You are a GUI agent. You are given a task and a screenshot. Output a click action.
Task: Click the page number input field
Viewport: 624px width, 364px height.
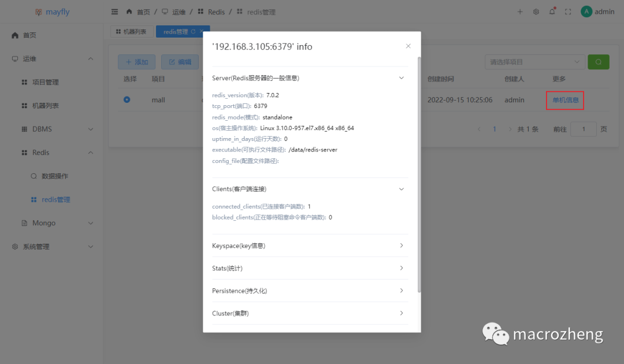pyautogui.click(x=583, y=129)
